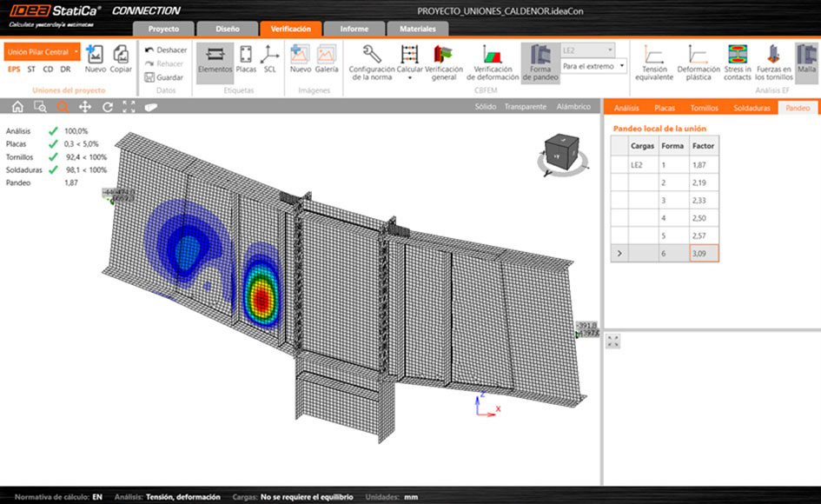This screenshot has height=504, width=821.
Task: Open Configuración de la norma settings
Action: coord(372,63)
